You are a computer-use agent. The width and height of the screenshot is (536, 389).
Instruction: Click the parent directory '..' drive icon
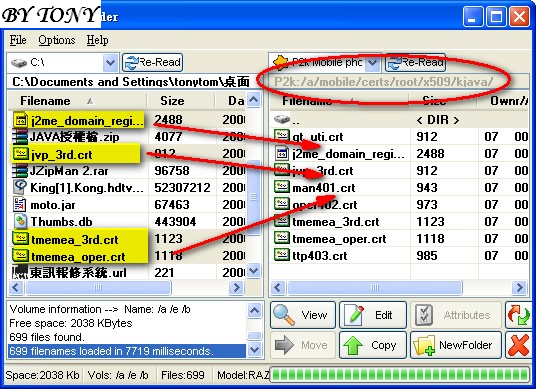[x=282, y=119]
